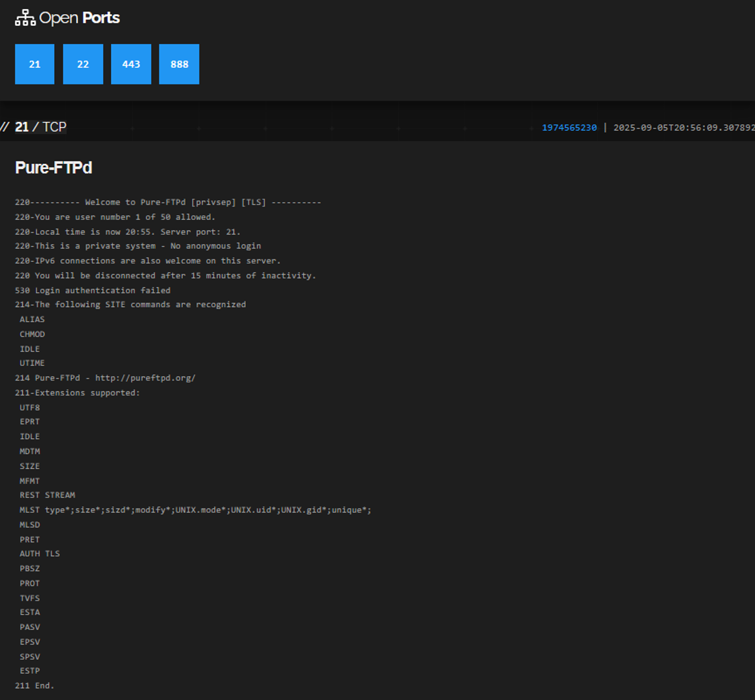
Task: Click the ESTP extension entry
Action: point(30,670)
